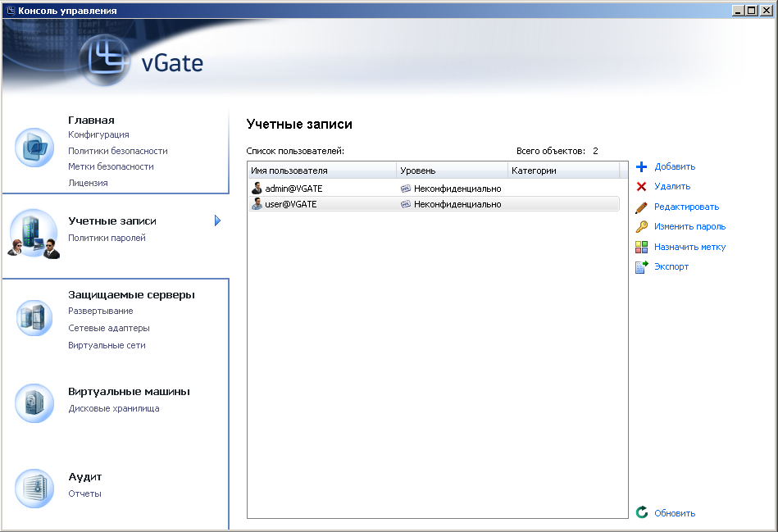Minimize the Консоль управления window
The width and height of the screenshot is (778, 532).
[x=739, y=11]
